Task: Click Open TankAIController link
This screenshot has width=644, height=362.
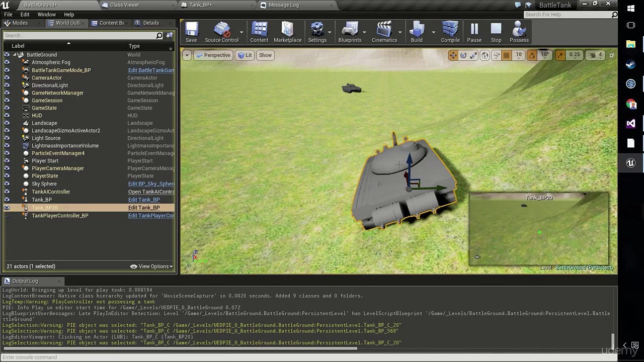Action: click(x=151, y=192)
